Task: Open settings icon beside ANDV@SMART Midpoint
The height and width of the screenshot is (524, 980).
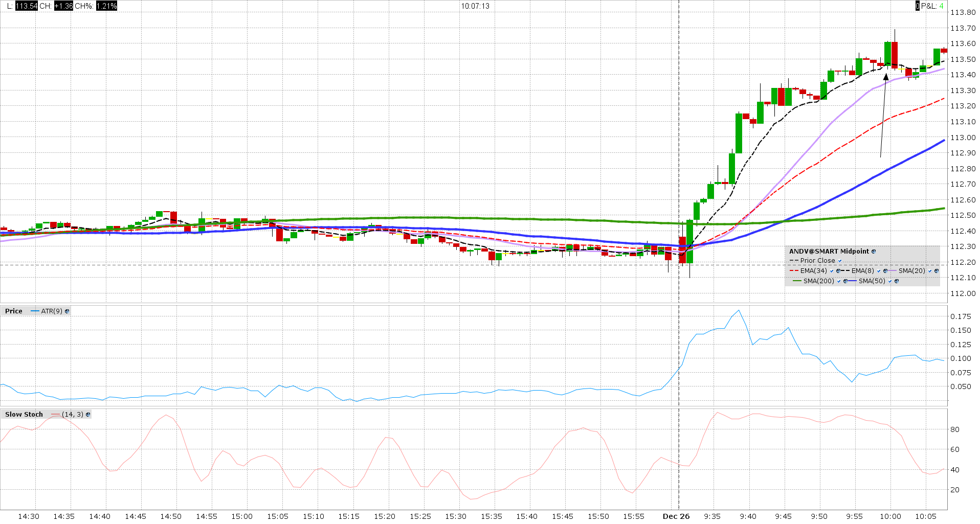Action: tap(874, 252)
